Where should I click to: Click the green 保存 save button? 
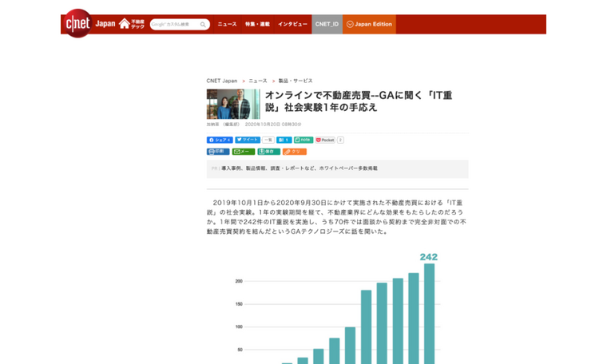tap(268, 152)
